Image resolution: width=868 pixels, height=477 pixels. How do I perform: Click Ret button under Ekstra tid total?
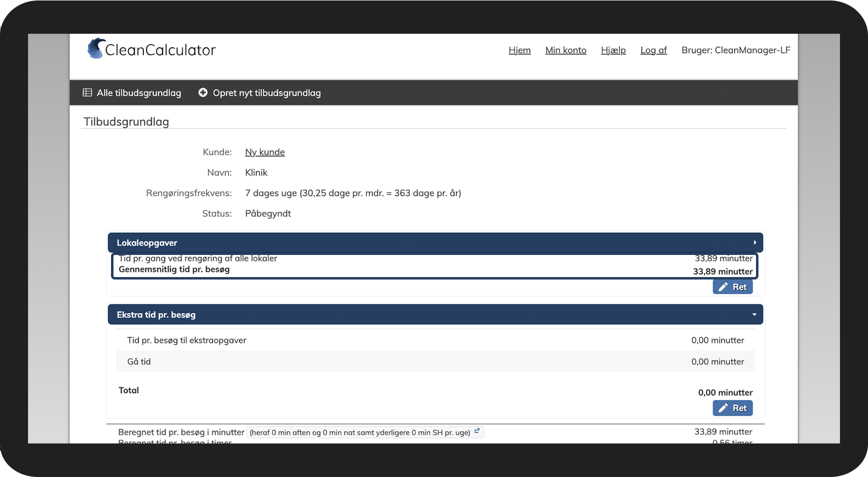(732, 408)
